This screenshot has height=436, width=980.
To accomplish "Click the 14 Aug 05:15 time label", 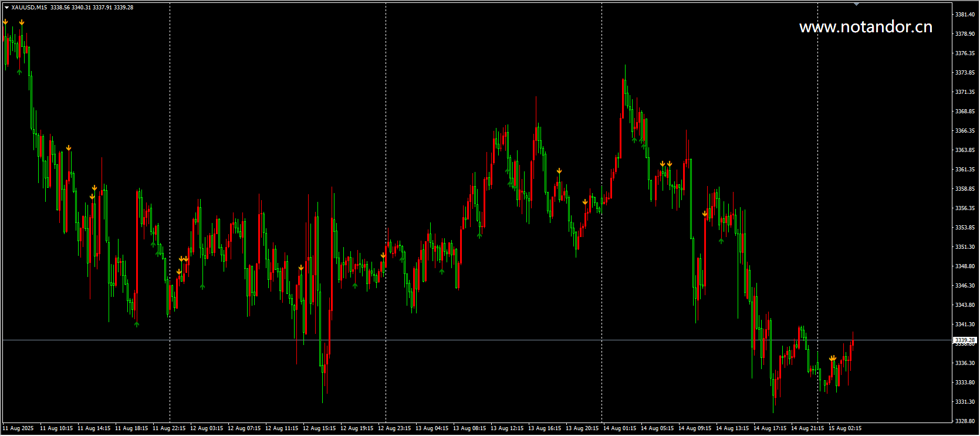I will (657, 428).
